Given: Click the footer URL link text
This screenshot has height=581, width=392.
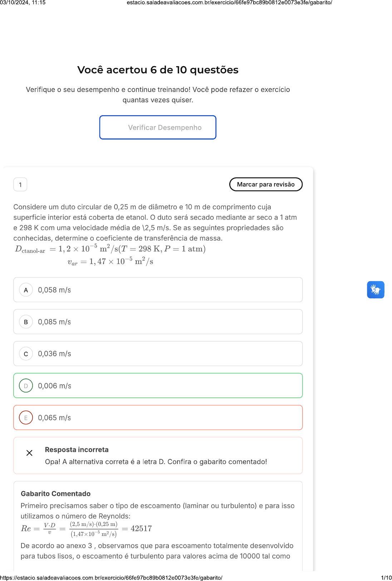Looking at the screenshot, I should pyautogui.click(x=111, y=577).
